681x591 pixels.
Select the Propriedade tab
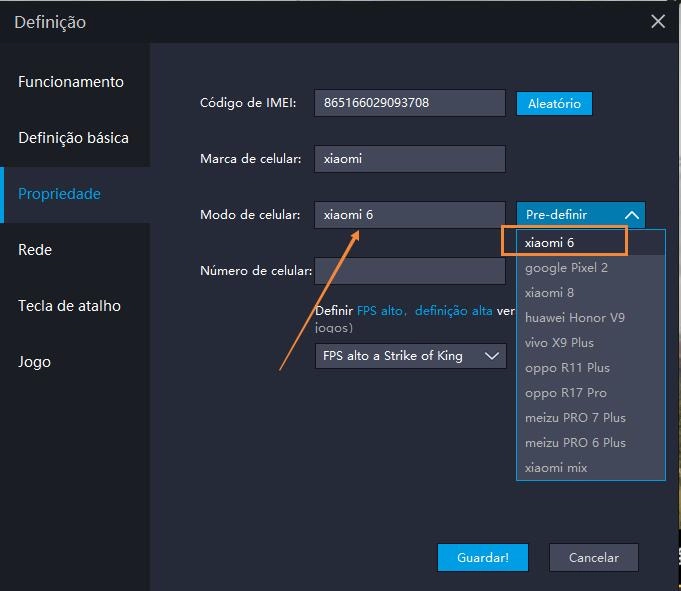(x=59, y=194)
